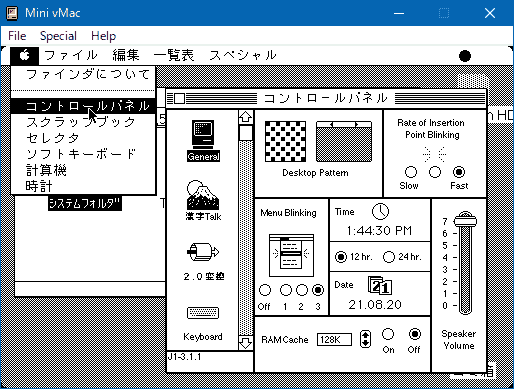Click the checkered desktop pattern editor
The image size is (514, 389).
(285, 141)
